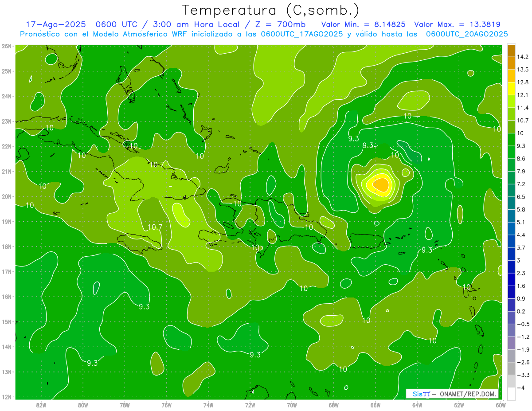Pick the white swatch below -4
532x411 pixels.
point(511,393)
